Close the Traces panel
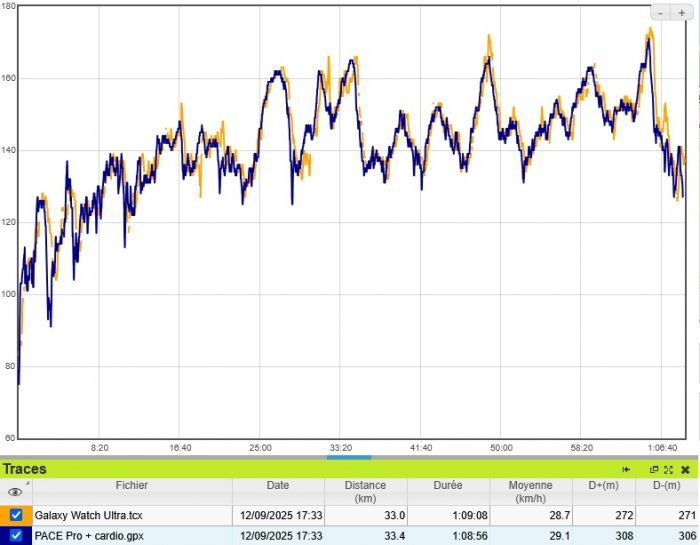This screenshot has width=700, height=545. (x=685, y=469)
